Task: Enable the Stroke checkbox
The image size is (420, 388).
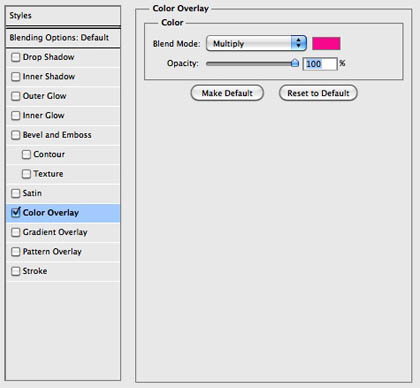Action: (x=16, y=271)
